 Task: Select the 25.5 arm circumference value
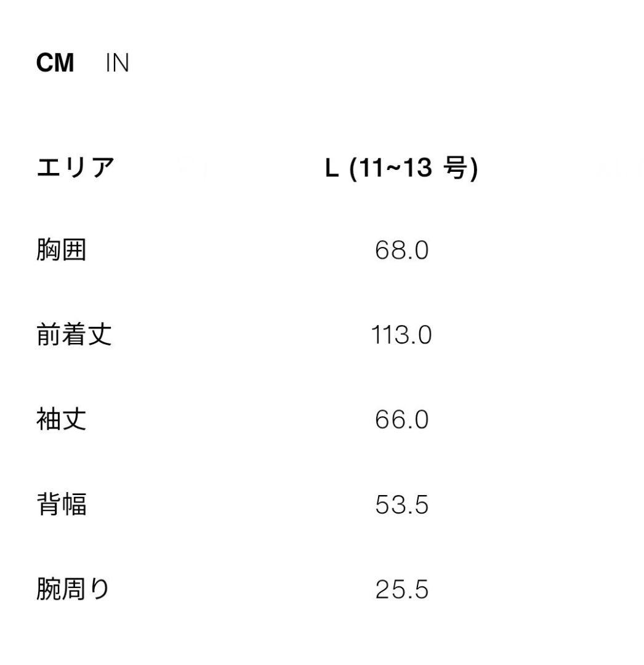point(403,590)
